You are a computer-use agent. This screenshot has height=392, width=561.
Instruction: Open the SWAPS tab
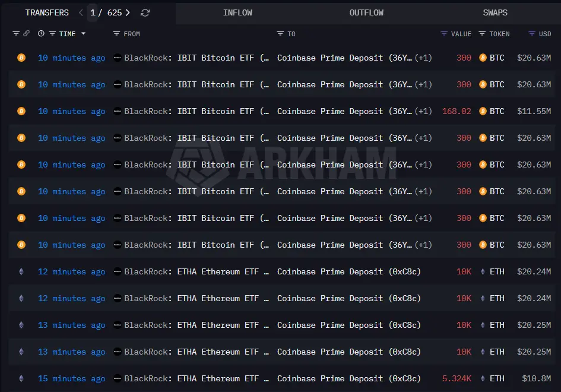tap(495, 12)
